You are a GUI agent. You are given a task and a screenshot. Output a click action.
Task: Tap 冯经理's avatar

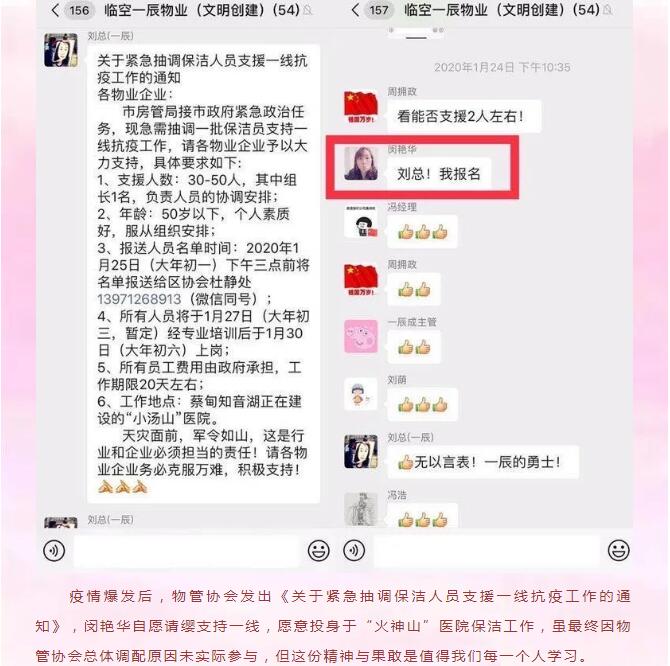pyautogui.click(x=361, y=221)
